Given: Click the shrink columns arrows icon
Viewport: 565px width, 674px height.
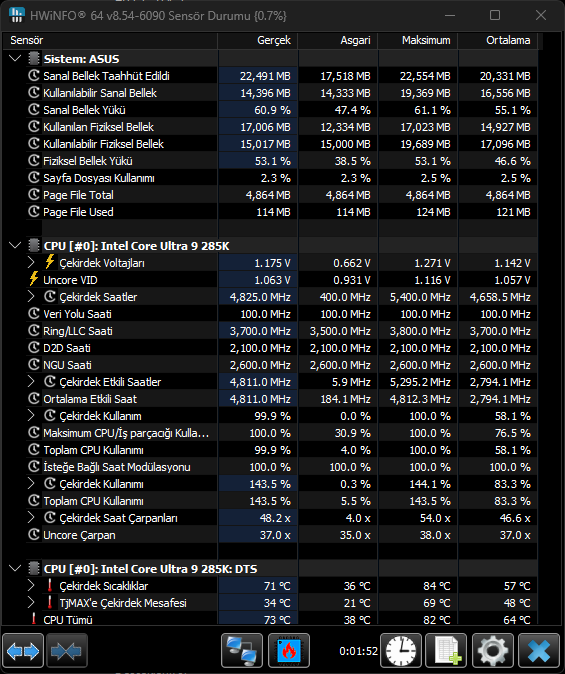Looking at the screenshot, I should click(67, 651).
